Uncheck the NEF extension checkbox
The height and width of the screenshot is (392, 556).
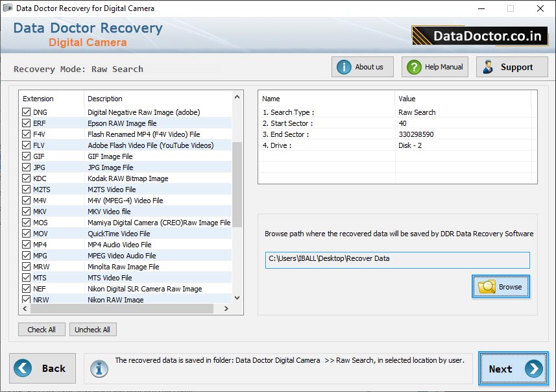pyautogui.click(x=26, y=288)
